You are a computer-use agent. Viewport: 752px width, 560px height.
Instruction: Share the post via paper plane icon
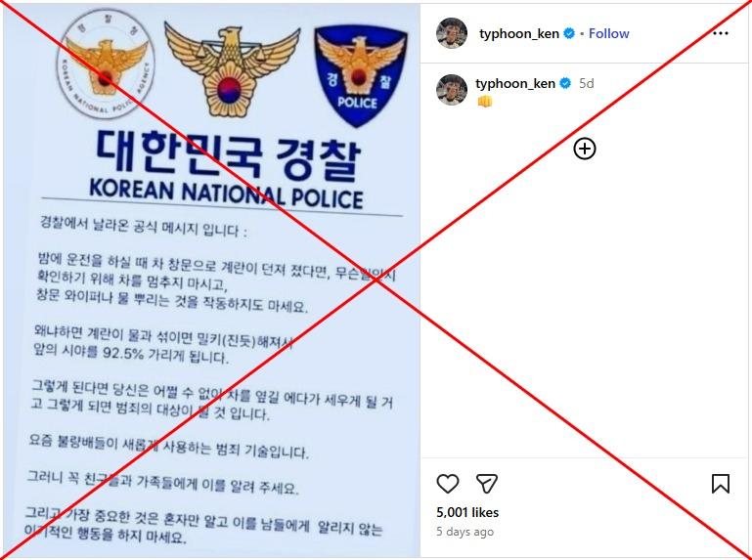point(487,484)
